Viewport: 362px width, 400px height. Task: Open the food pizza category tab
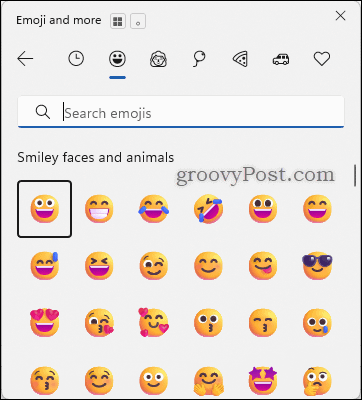point(240,59)
